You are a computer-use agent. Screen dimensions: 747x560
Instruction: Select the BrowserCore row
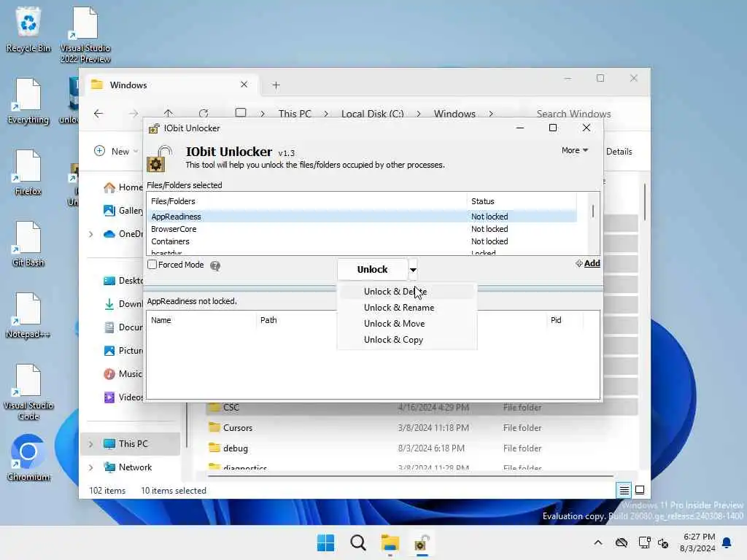click(x=362, y=229)
